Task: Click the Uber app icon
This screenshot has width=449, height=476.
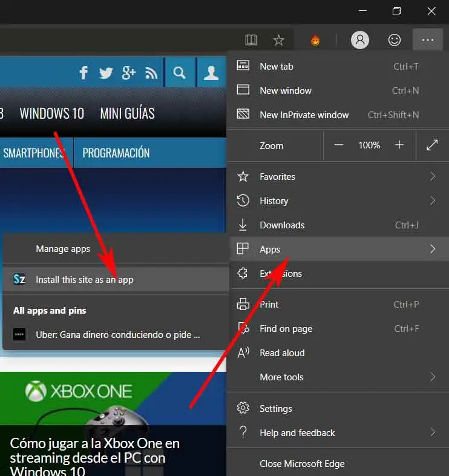Action: (x=19, y=334)
